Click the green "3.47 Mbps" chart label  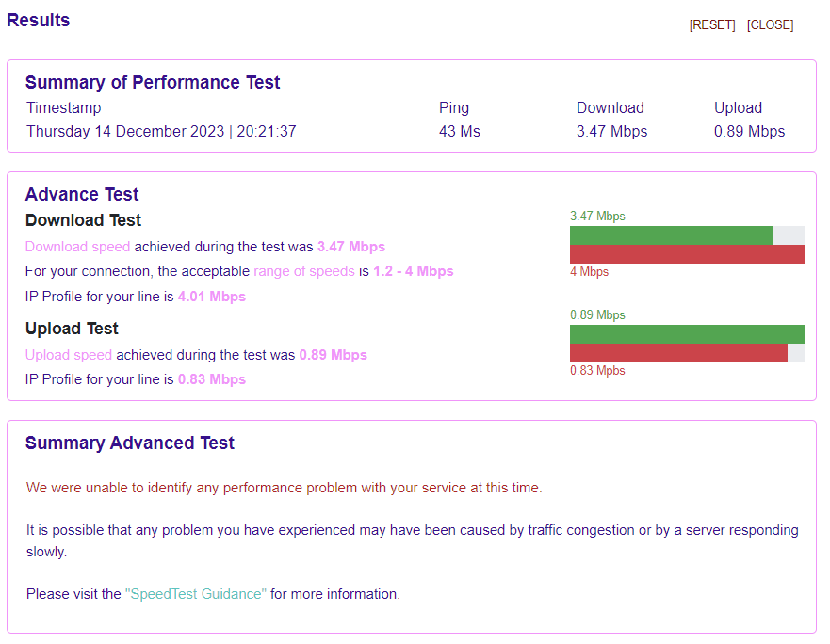click(597, 216)
